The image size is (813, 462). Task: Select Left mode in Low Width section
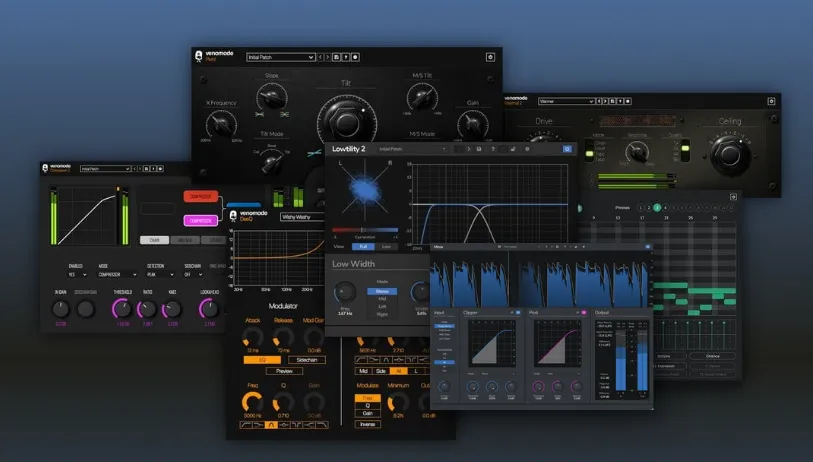382,306
